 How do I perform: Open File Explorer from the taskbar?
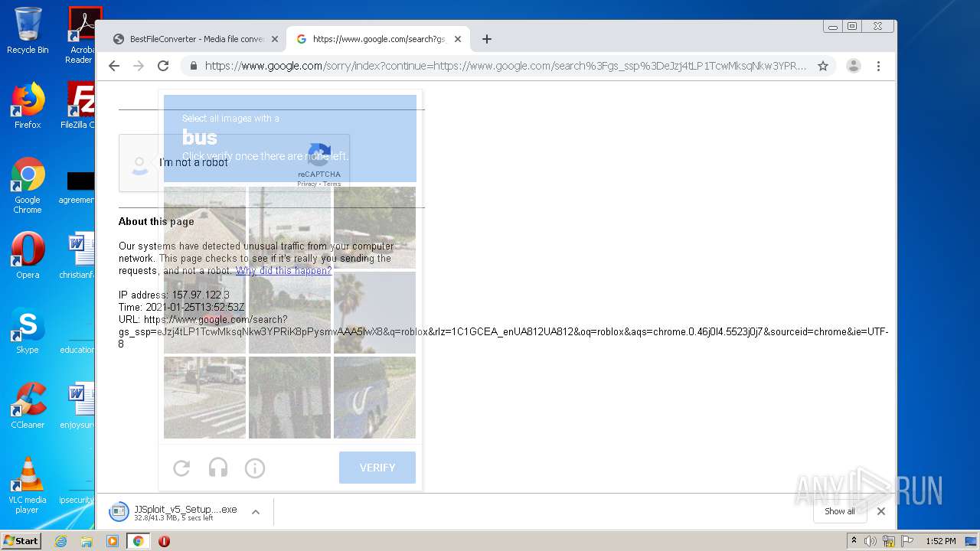point(87,541)
